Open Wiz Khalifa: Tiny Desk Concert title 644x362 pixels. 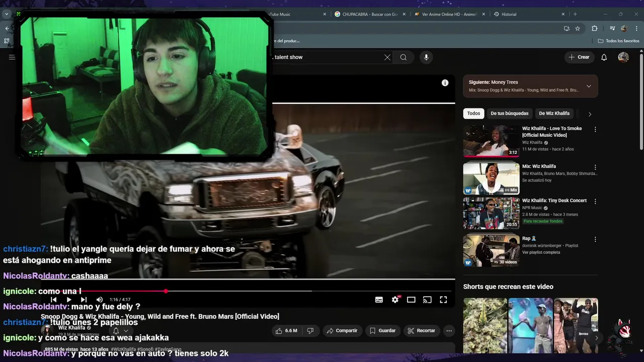pos(554,201)
